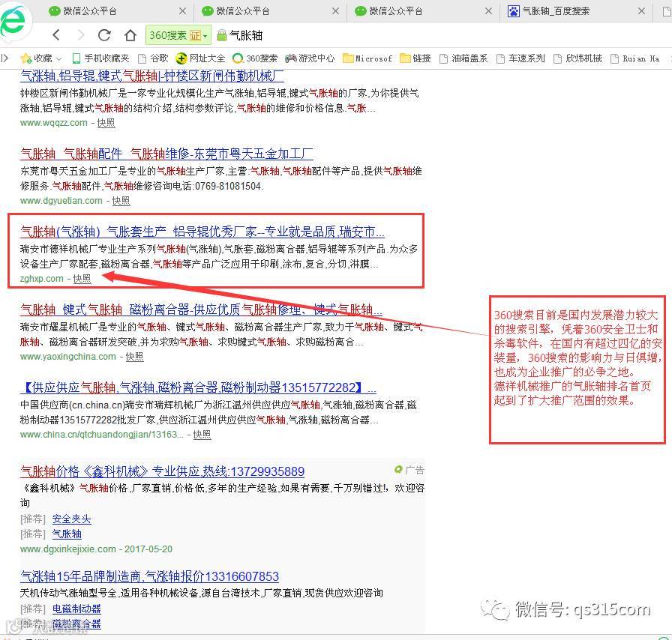This screenshot has width=672, height=640.
Task: Open ad 气涨轴15年品牌制造商 报价13316607853
Action: pos(149,576)
